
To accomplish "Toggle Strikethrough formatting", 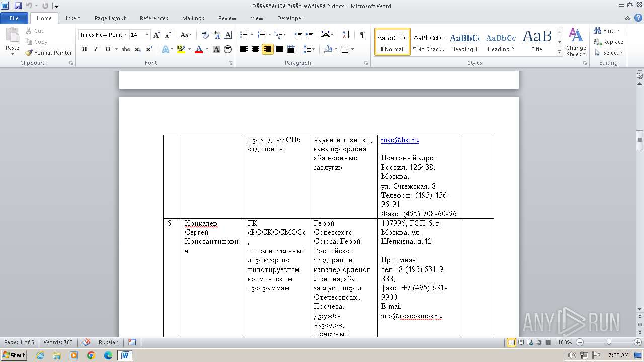I will (126, 49).
